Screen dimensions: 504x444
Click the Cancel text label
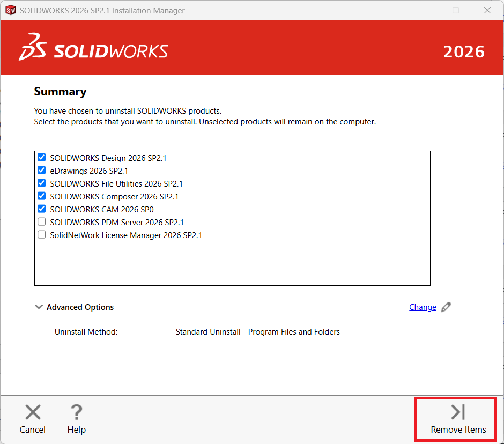(x=33, y=430)
